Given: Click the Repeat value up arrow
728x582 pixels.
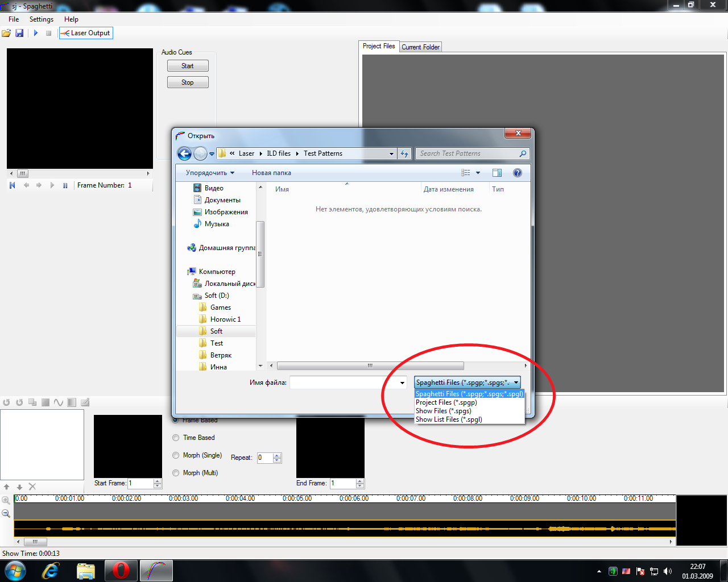Looking at the screenshot, I should [278, 455].
